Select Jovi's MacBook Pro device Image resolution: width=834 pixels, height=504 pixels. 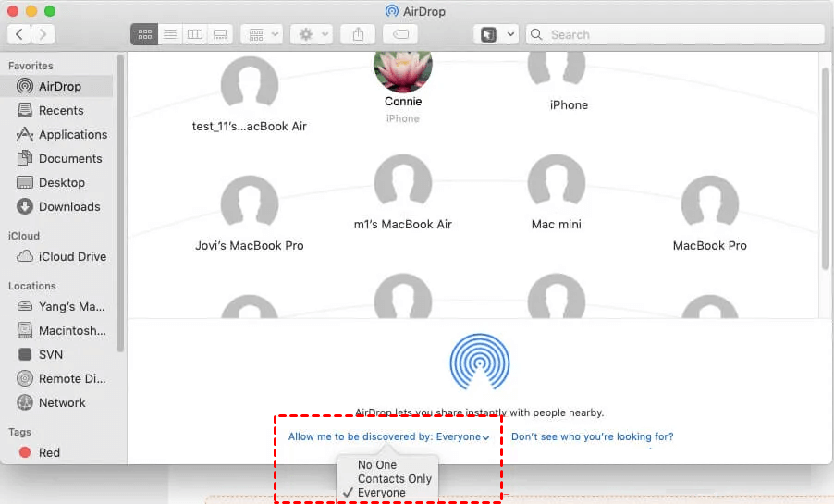pyautogui.click(x=250, y=214)
